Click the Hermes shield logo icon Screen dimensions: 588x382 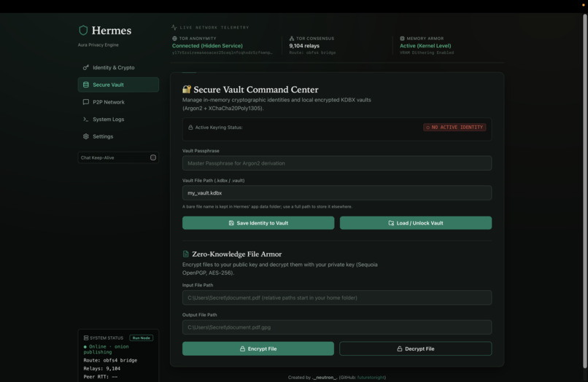[83, 31]
